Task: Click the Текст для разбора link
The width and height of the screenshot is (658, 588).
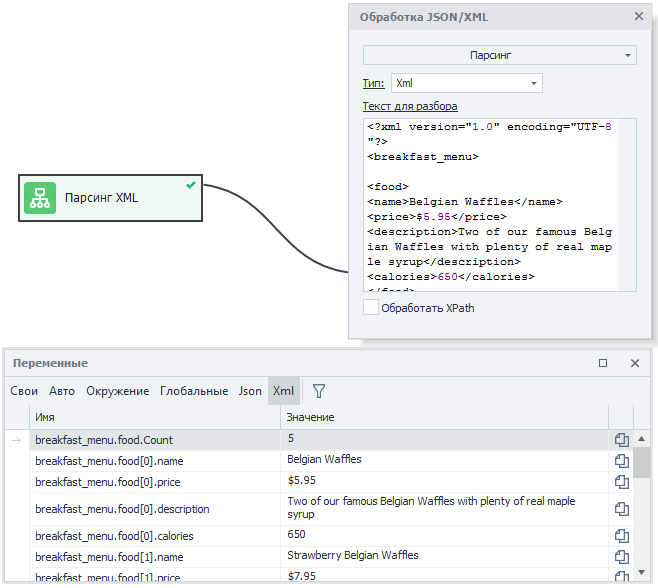Action: click(410, 106)
